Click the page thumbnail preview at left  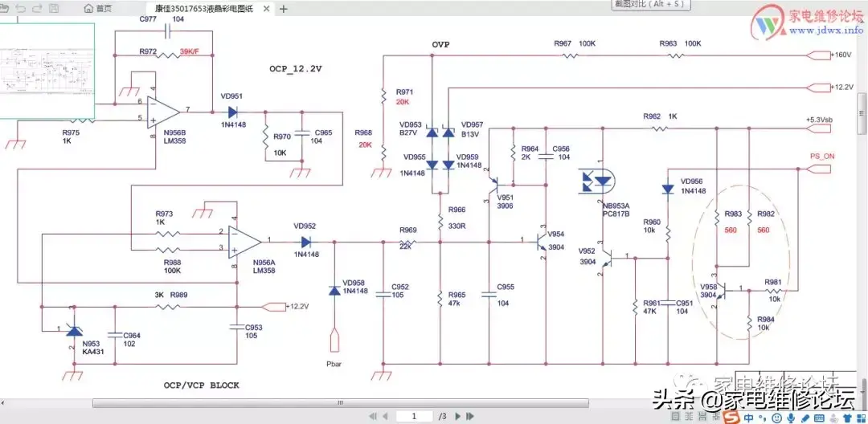coord(47,71)
